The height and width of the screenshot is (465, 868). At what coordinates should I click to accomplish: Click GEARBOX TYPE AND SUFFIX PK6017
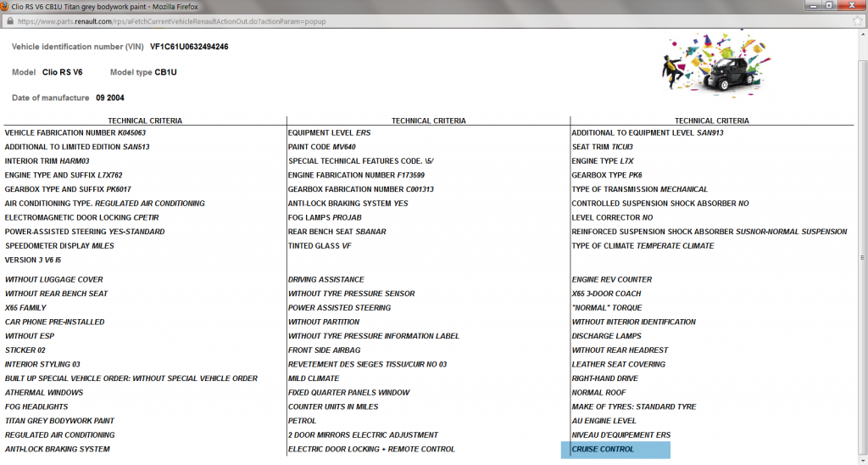point(68,189)
